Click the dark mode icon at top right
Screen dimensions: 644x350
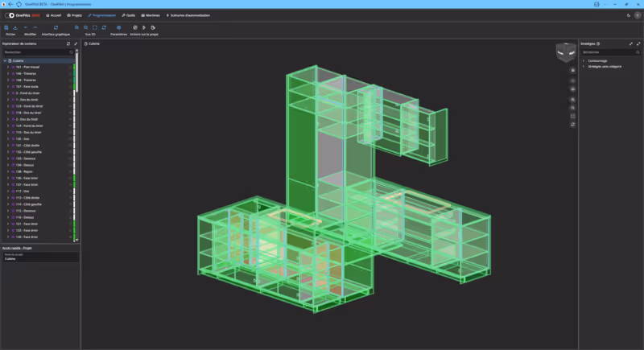tap(629, 15)
